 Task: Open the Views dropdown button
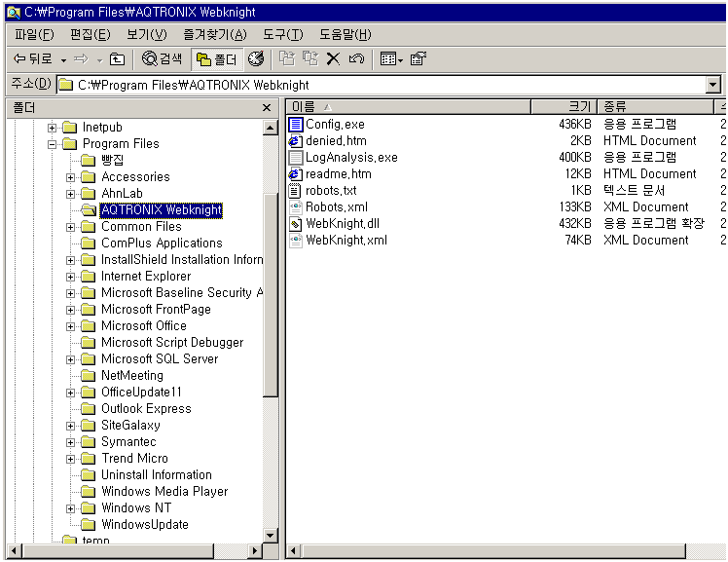[x=391, y=59]
